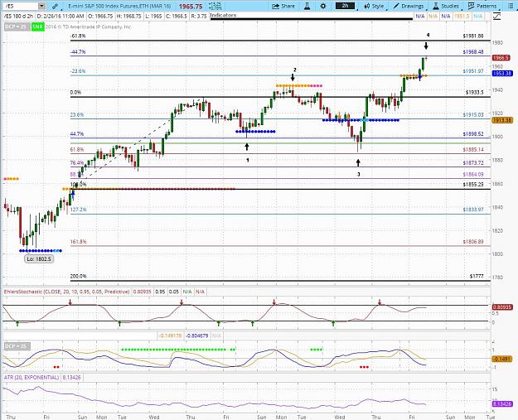The width and height of the screenshot is (518, 420).
Task: Click the $1777 Fibonacci level label
Action: click(x=477, y=276)
